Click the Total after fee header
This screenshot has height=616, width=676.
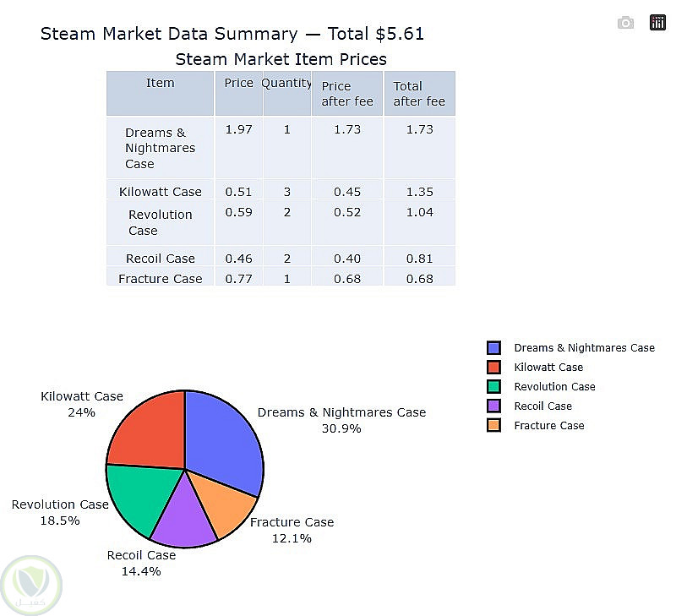(x=419, y=94)
